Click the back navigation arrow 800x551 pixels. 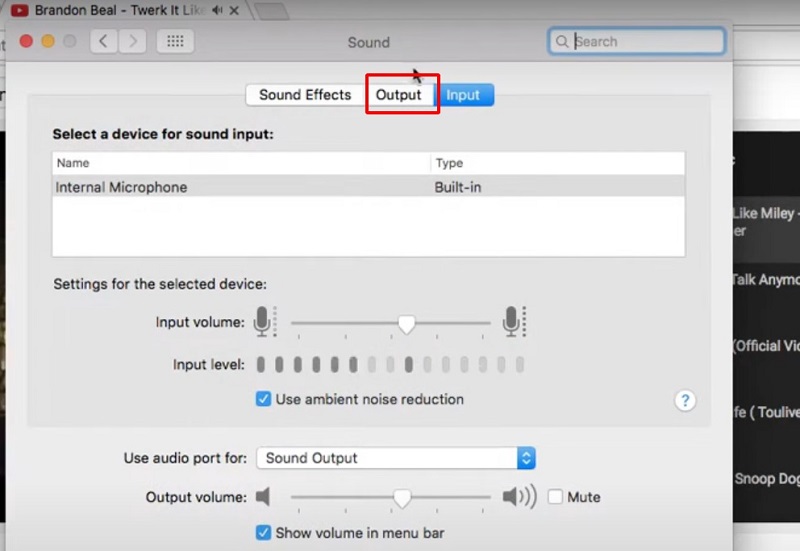click(x=105, y=42)
